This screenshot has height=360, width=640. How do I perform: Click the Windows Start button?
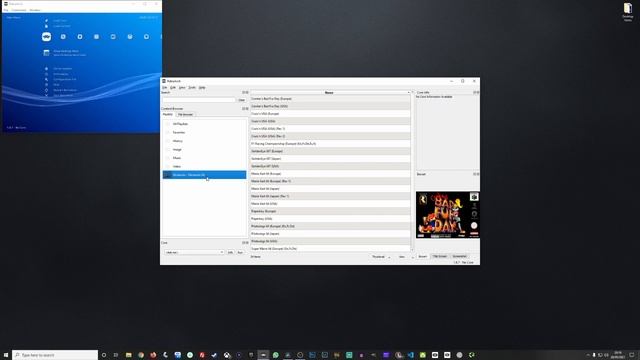pyautogui.click(x=6, y=355)
